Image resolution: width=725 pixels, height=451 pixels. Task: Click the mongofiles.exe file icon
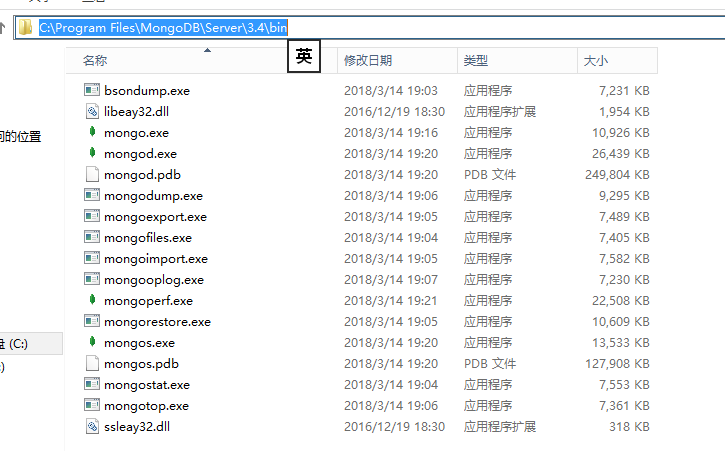tap(92, 237)
